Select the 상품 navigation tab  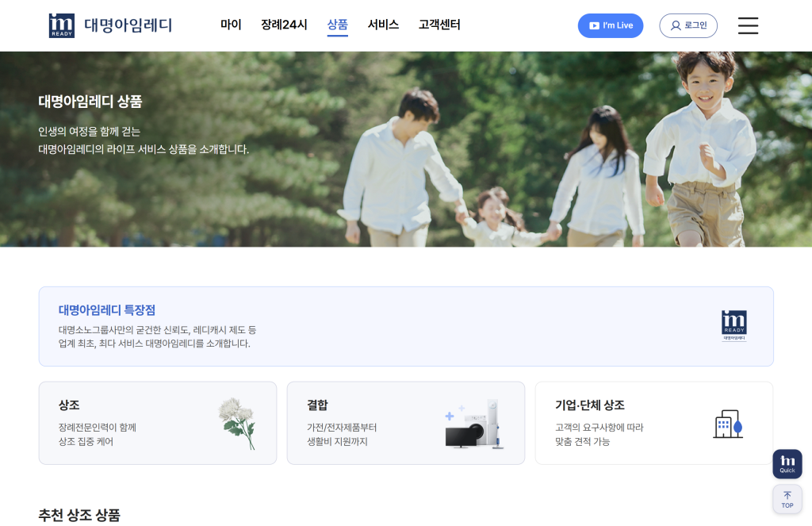point(337,25)
